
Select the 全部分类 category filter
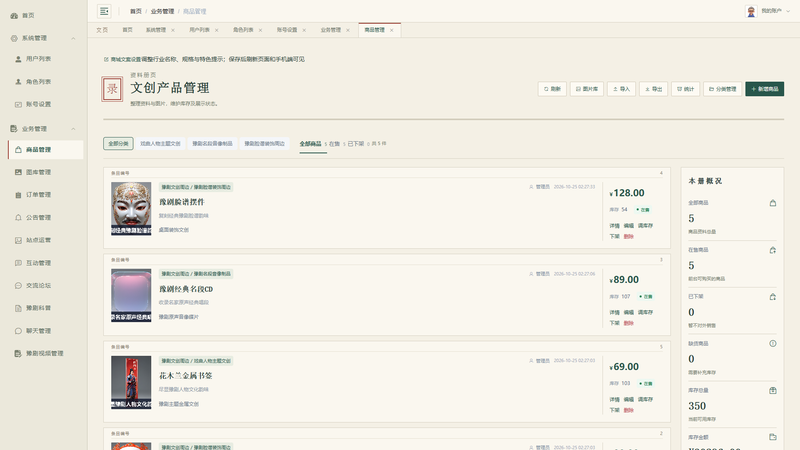point(118,143)
